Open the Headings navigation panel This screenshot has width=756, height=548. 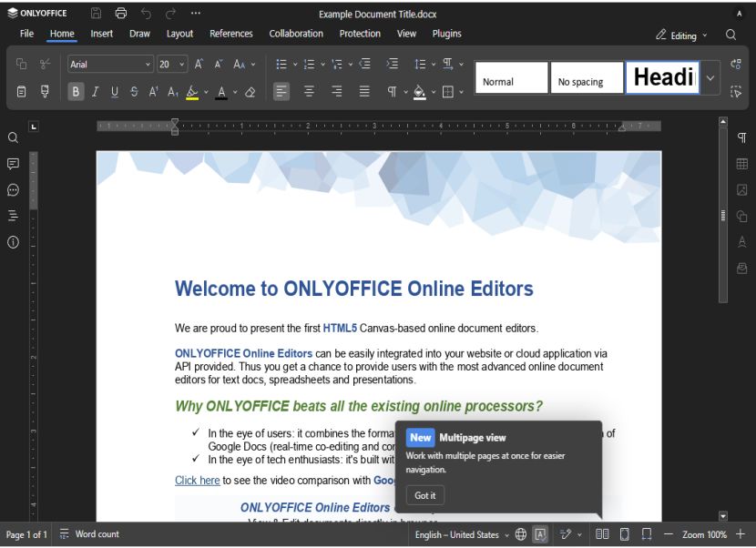pos(13,216)
